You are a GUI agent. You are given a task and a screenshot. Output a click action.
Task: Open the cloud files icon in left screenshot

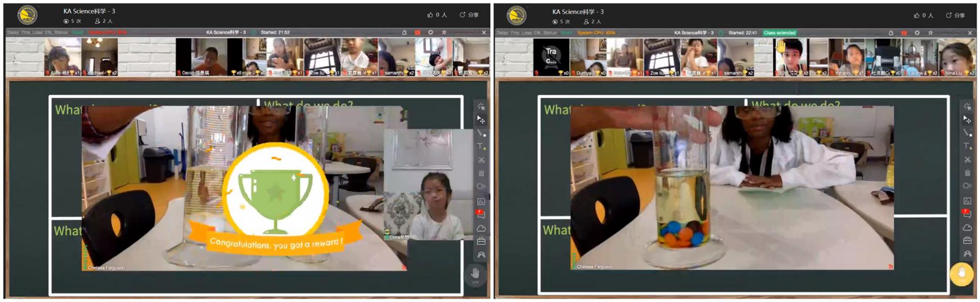click(x=481, y=228)
